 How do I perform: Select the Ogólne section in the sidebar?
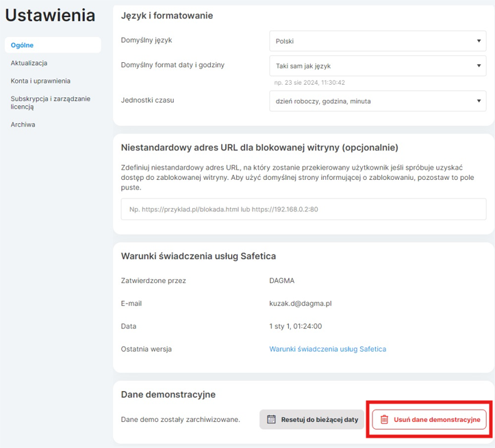tap(23, 45)
